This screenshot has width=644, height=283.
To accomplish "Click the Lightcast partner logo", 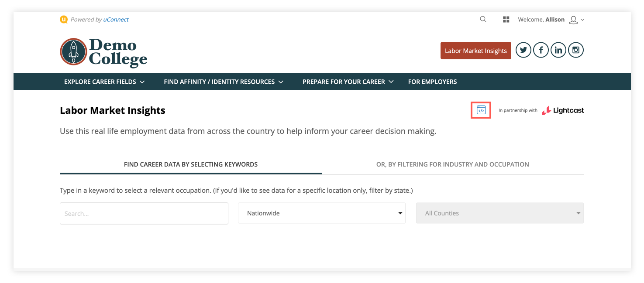I will coord(563,111).
